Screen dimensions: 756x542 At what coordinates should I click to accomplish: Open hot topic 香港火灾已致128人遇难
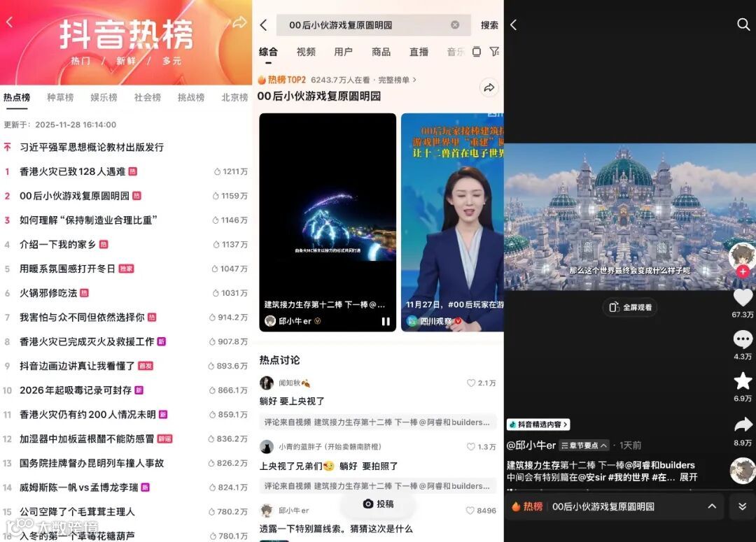point(72,171)
